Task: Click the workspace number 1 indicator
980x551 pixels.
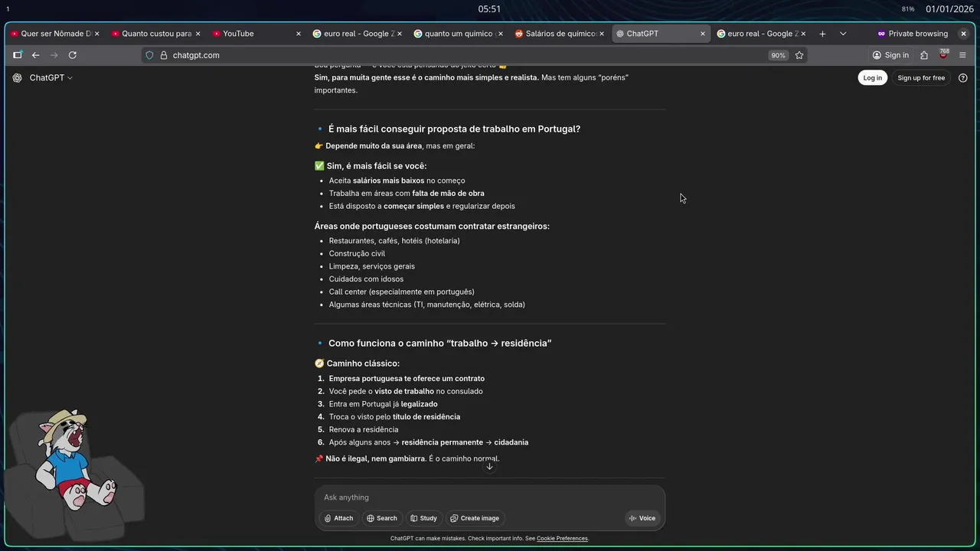Action: coord(8,9)
